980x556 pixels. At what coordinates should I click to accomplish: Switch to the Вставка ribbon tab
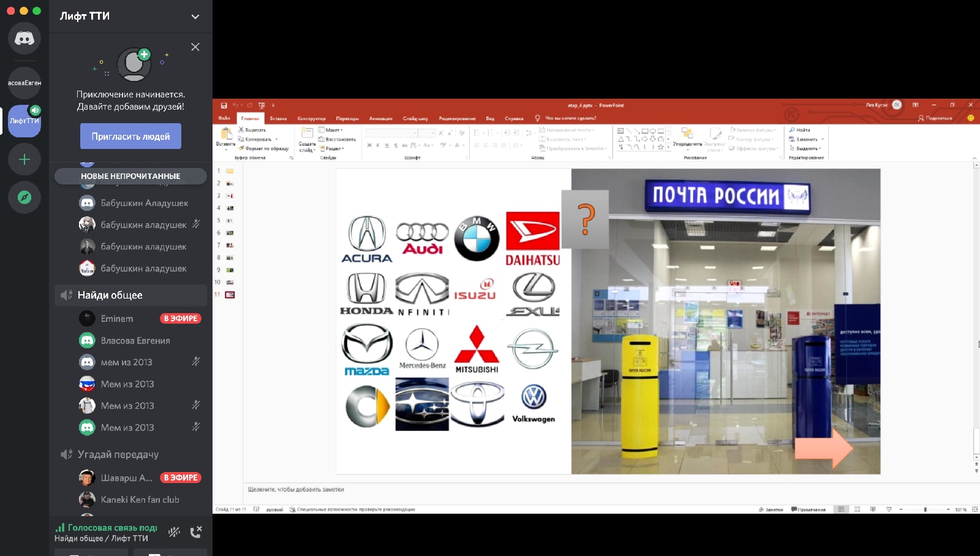click(278, 118)
